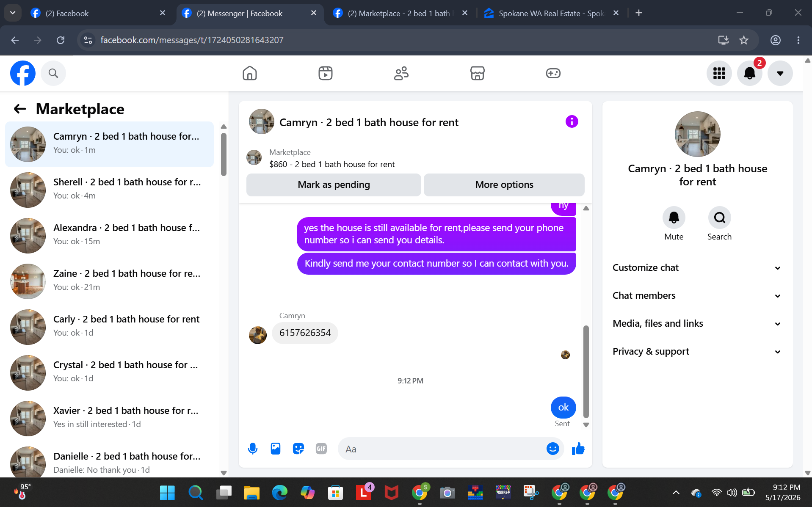
Task: Click Mark as pending button
Action: point(334,185)
